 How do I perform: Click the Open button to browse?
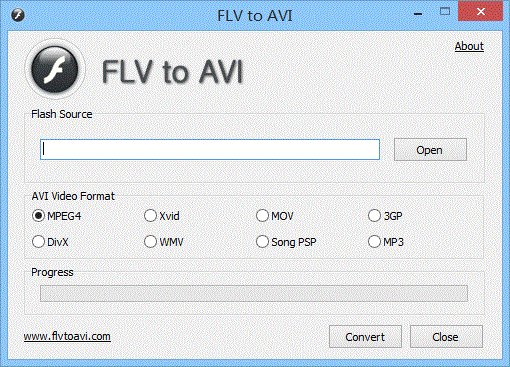(430, 150)
